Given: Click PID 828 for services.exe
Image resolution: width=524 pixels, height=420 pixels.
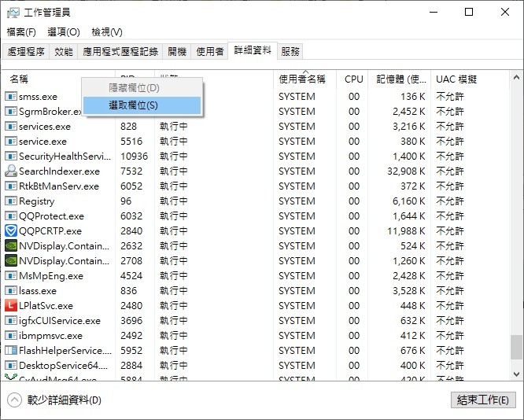Looking at the screenshot, I should pos(129,127).
